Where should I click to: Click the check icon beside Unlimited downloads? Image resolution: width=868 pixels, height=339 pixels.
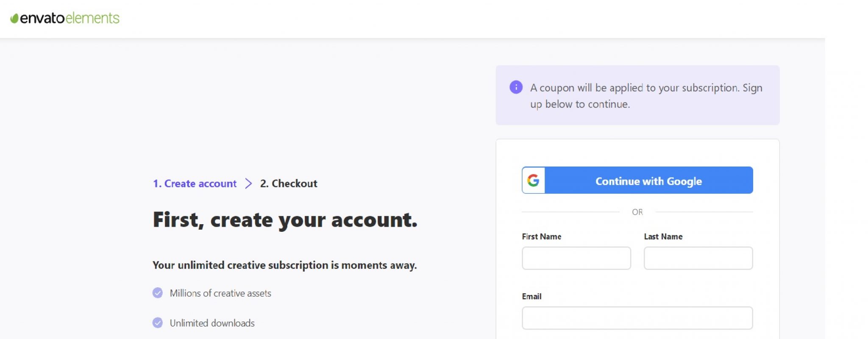[158, 323]
